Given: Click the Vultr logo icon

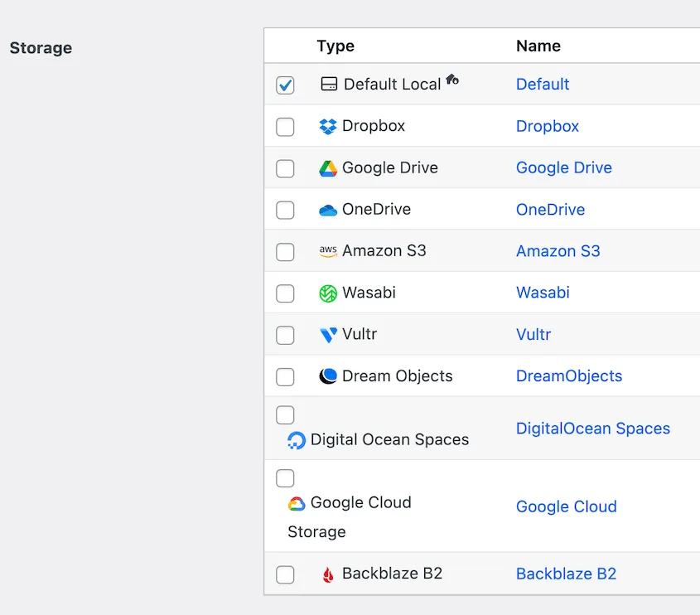Looking at the screenshot, I should [328, 335].
